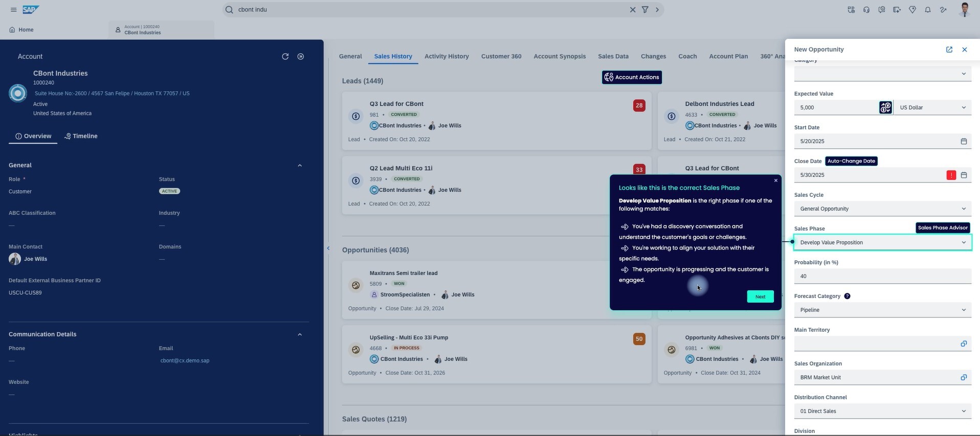Refresh the Account panel
Image resolution: width=980 pixels, height=436 pixels.
point(285,57)
